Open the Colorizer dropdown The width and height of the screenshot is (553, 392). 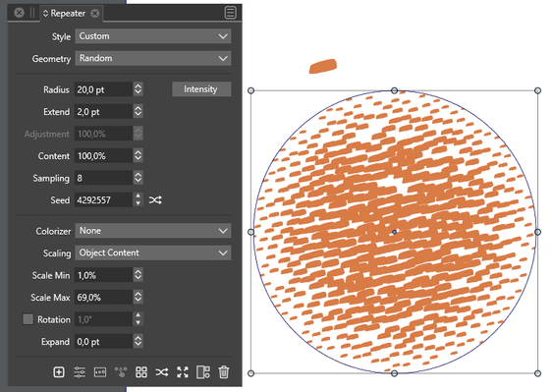tap(153, 231)
